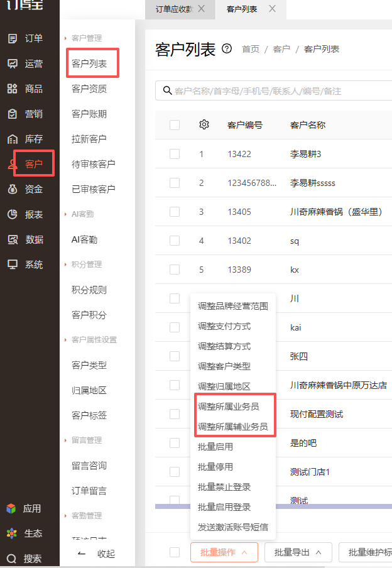Open the 生态 flower icon
This screenshot has width=392, height=568.
[11, 533]
